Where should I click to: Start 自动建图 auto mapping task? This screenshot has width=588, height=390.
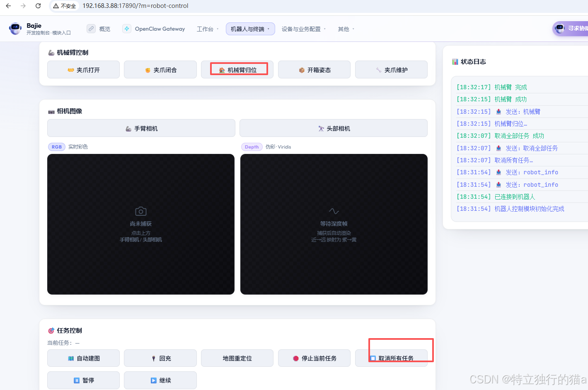(x=83, y=358)
